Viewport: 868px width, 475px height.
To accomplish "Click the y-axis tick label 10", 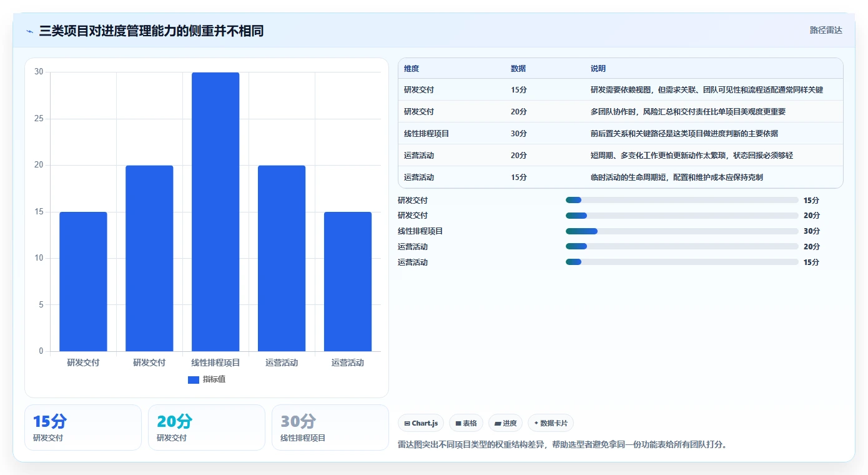I will click(x=39, y=258).
